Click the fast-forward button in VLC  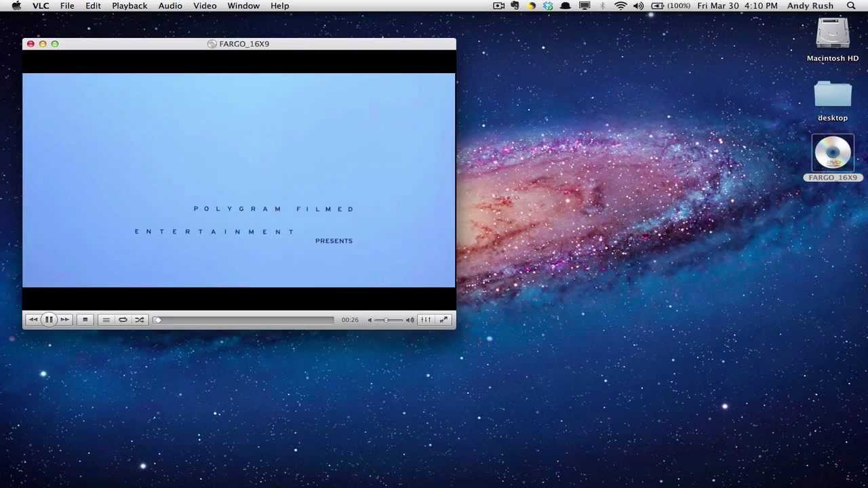64,320
